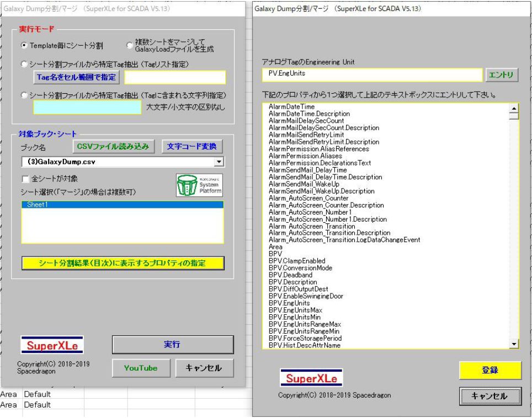Select BPV.EngUnitsMin property

pos(295,317)
